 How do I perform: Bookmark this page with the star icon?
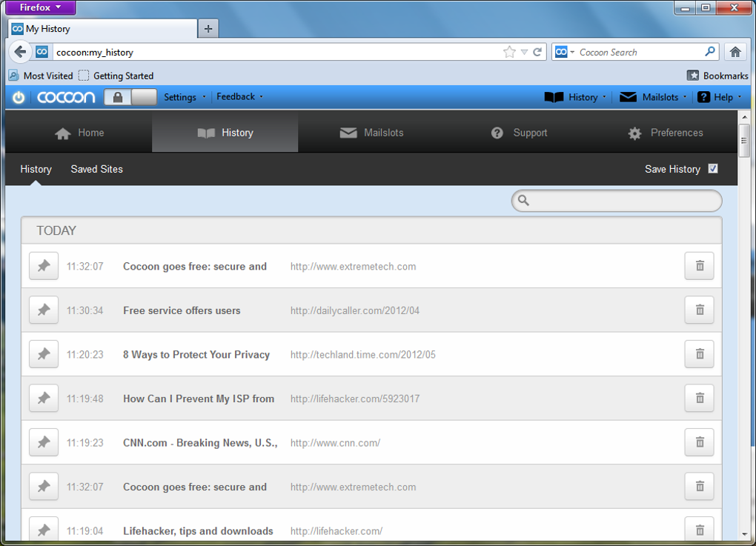(x=509, y=52)
